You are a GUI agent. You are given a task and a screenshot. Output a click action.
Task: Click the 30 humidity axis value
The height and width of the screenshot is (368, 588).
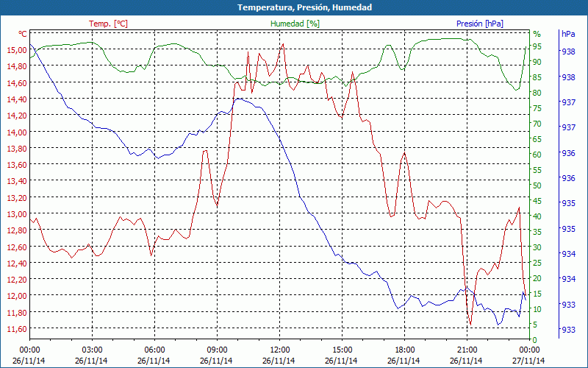coord(537,247)
